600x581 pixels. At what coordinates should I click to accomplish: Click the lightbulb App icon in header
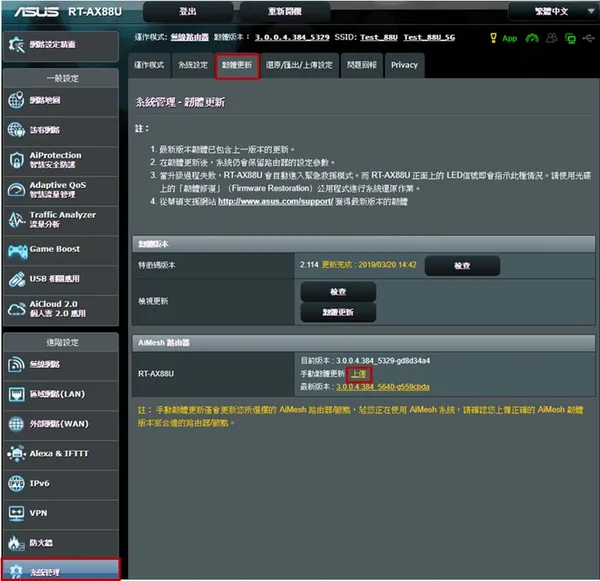pos(493,38)
